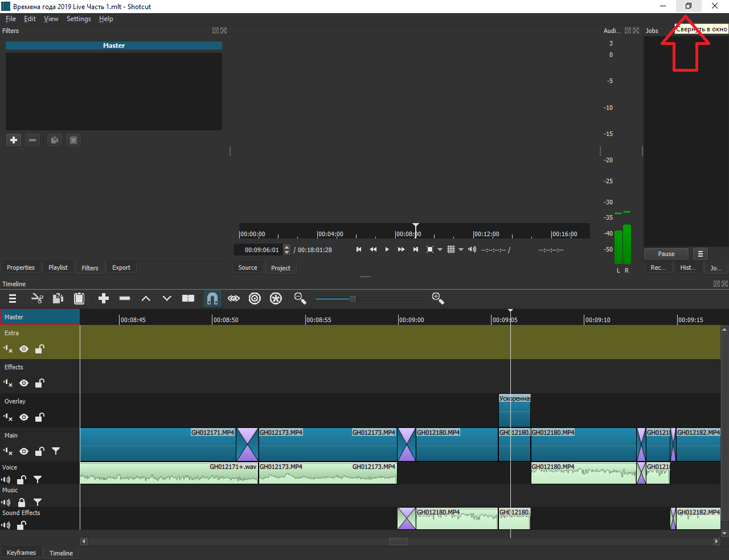Click the player volume speaker icon
The height and width of the screenshot is (560, 729).
(x=472, y=249)
